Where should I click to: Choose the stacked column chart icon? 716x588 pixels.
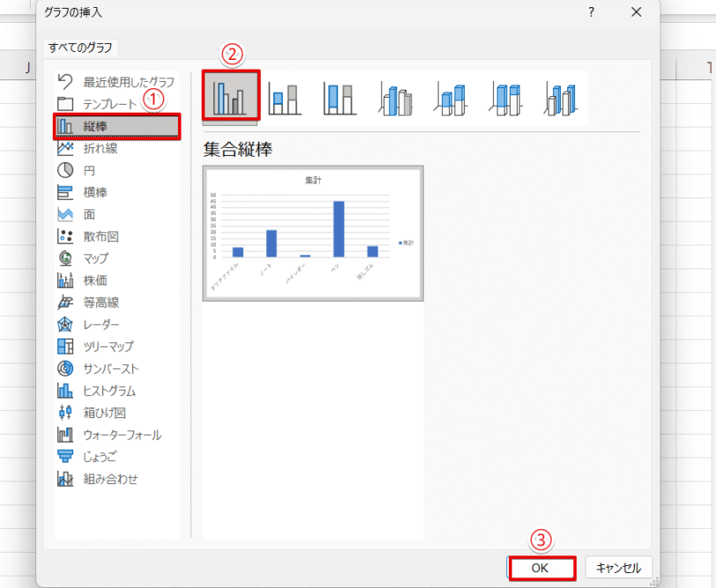click(x=285, y=99)
